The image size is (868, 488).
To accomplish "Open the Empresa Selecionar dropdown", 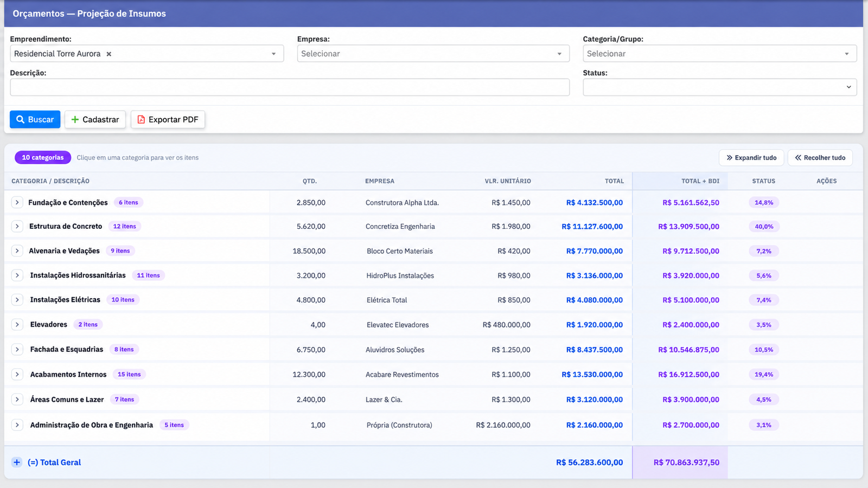I will [433, 54].
